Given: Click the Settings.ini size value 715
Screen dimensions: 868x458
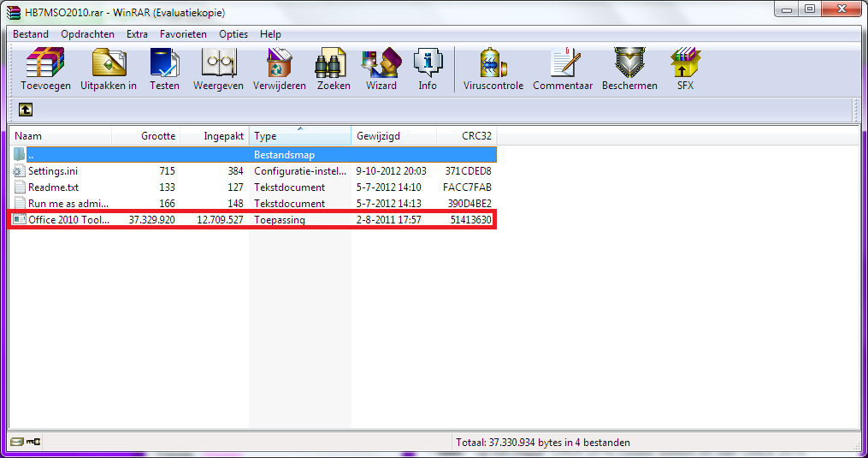Looking at the screenshot, I should pyautogui.click(x=167, y=170).
